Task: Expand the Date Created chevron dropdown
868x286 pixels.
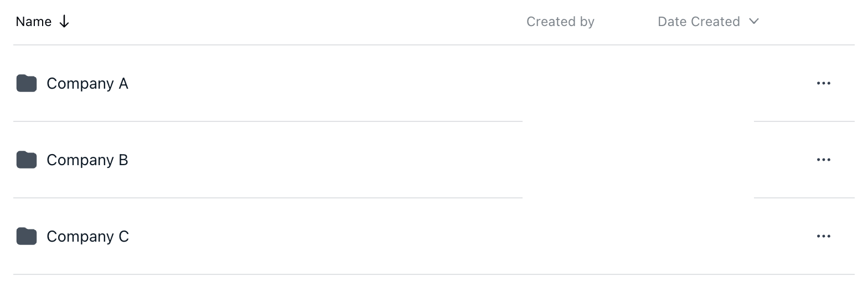Action: pos(753,22)
